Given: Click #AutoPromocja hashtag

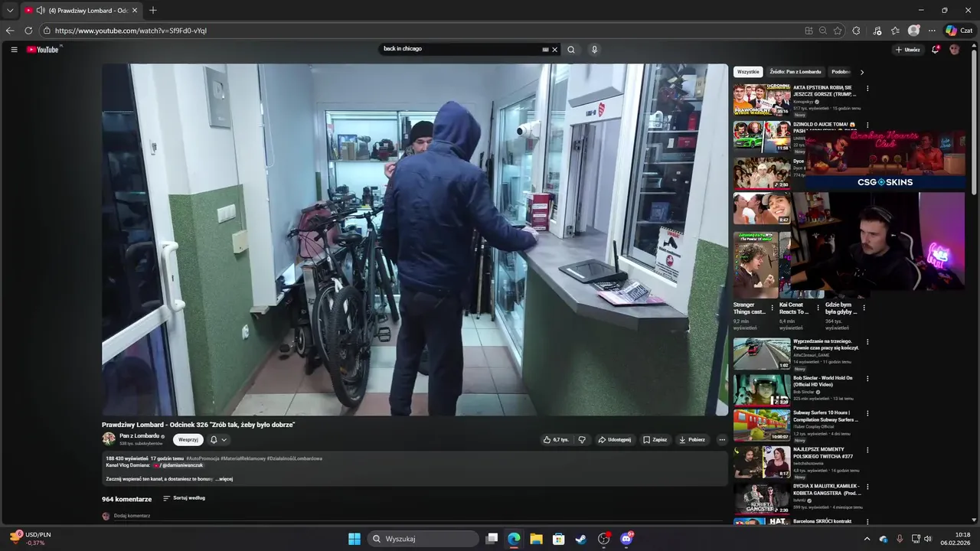Looking at the screenshot, I should (202, 458).
